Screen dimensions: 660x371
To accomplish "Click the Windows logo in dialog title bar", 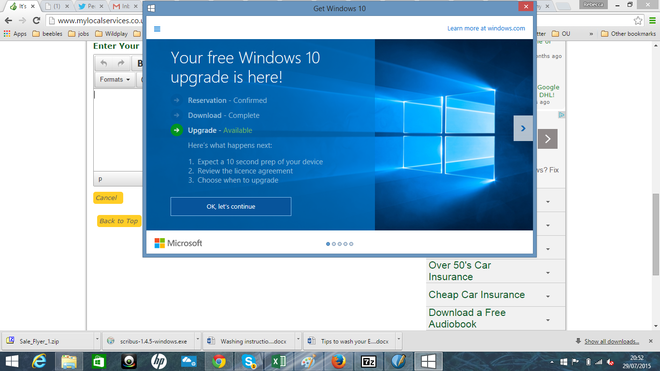I will [x=151, y=8].
